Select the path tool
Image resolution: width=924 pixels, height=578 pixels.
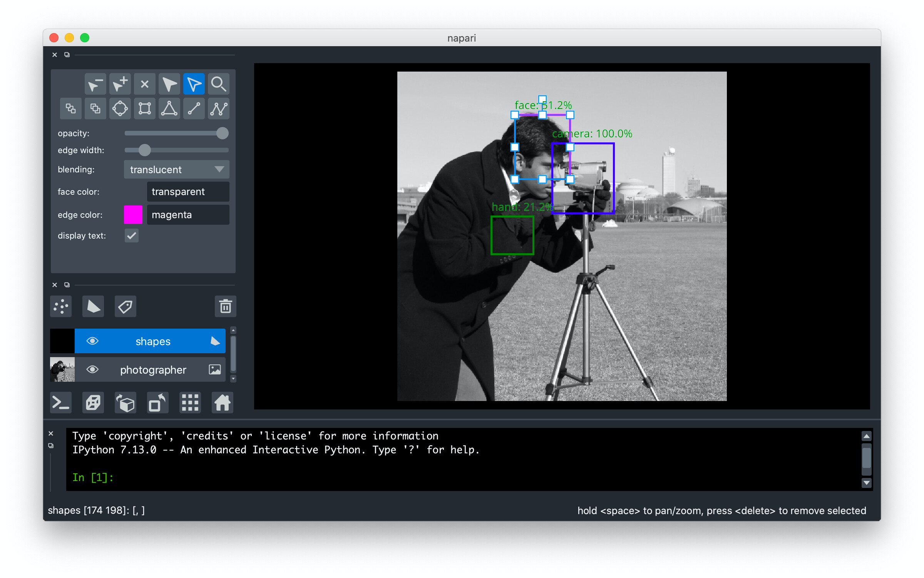click(x=218, y=109)
